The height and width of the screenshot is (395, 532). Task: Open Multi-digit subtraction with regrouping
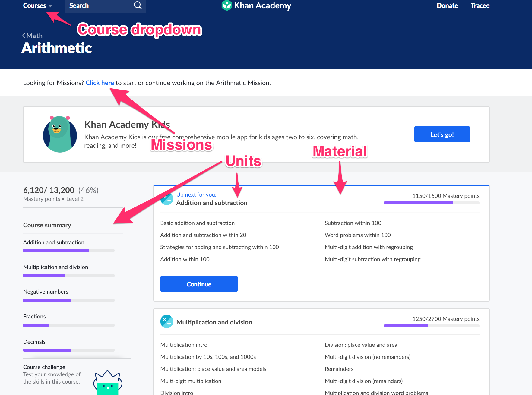[372, 259]
